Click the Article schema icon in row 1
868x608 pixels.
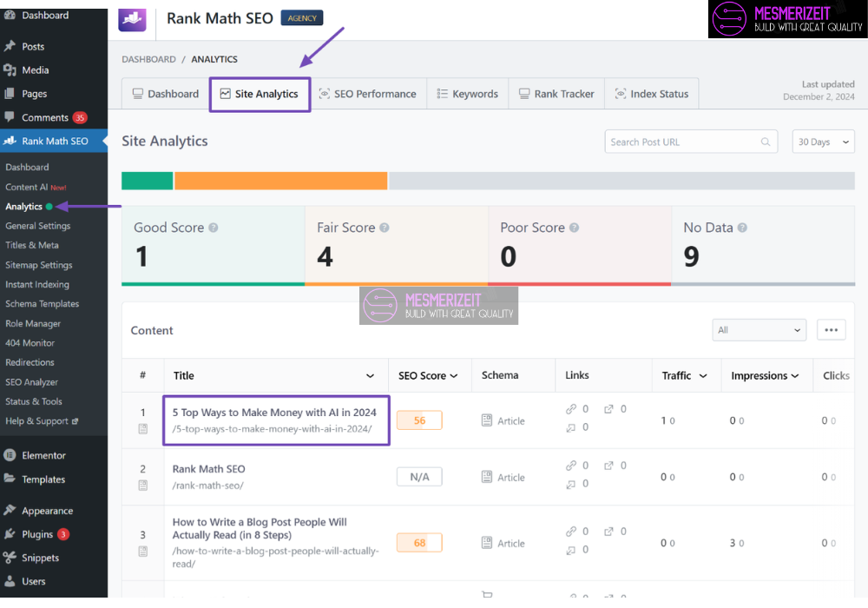pos(487,420)
